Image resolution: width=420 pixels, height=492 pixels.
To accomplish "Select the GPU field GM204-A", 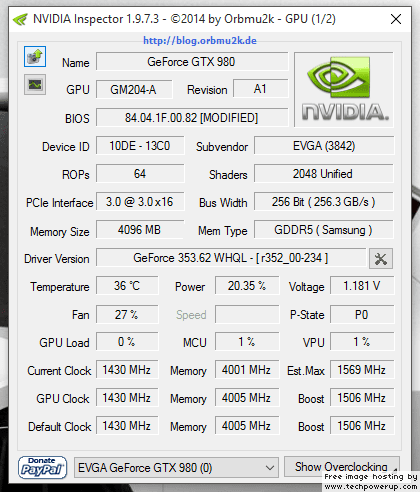I will coord(134,89).
